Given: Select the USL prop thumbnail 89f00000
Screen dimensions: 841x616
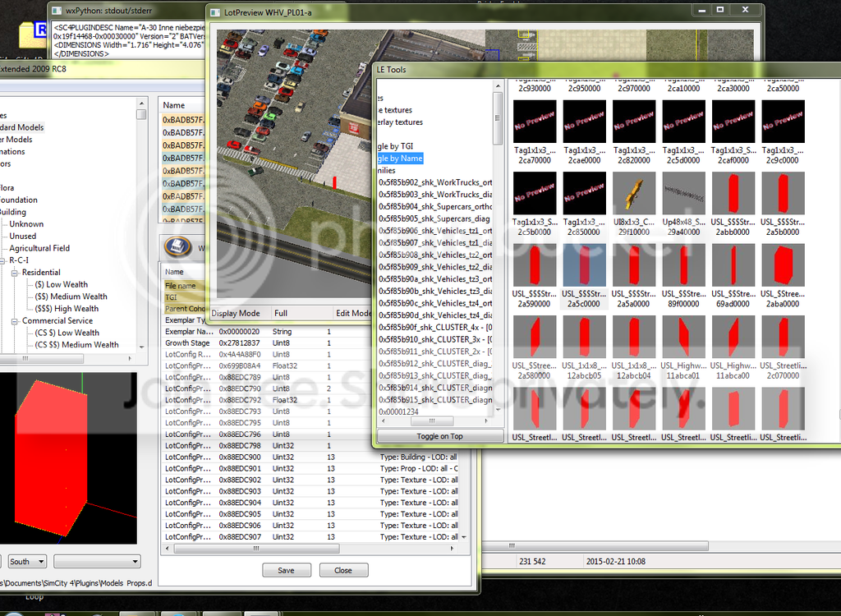Looking at the screenshot, I should point(684,265).
